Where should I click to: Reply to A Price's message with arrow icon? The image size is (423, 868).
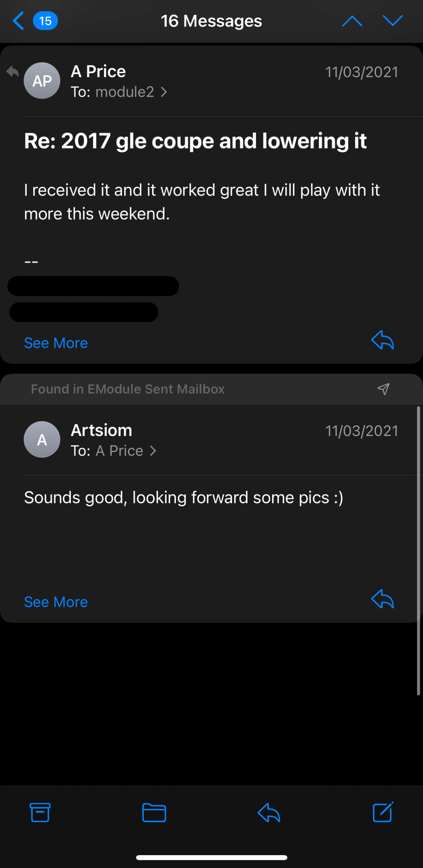coord(383,340)
